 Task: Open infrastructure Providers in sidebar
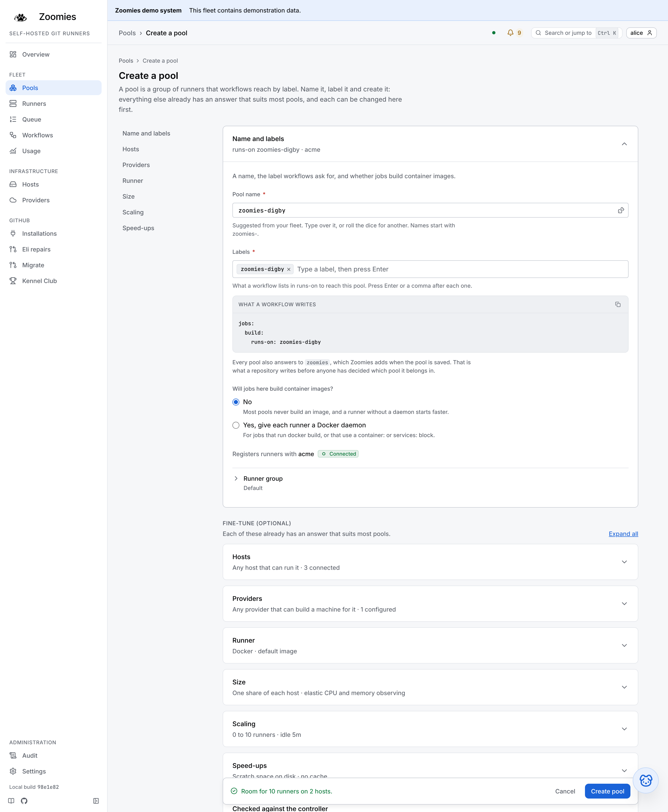[54, 200]
